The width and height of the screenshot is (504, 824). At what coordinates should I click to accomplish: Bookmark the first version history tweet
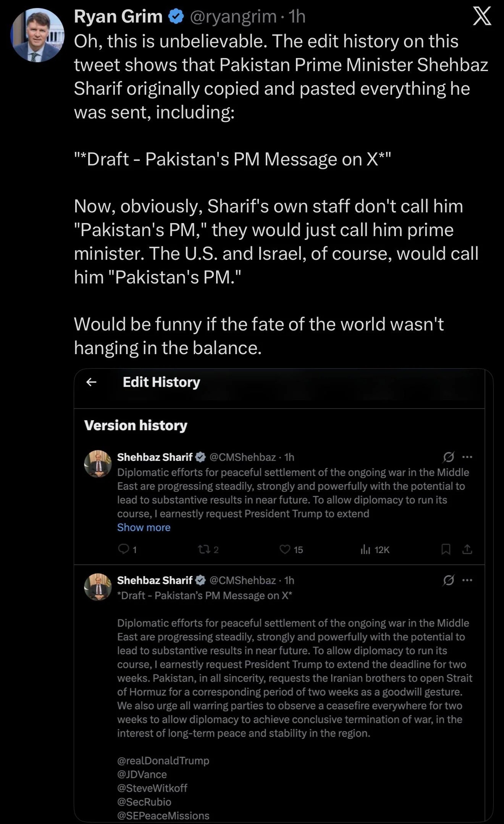point(446,549)
